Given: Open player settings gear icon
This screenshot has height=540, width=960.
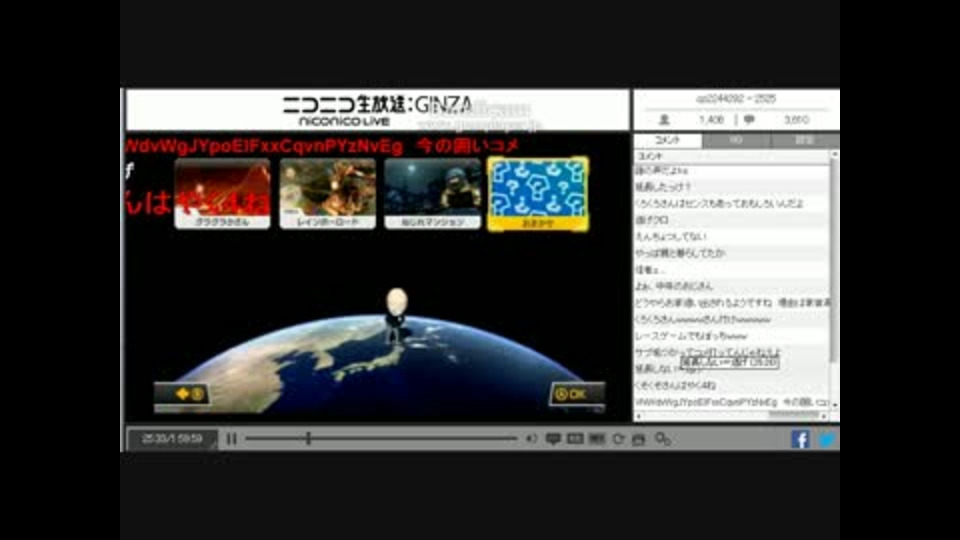Looking at the screenshot, I should (662, 439).
